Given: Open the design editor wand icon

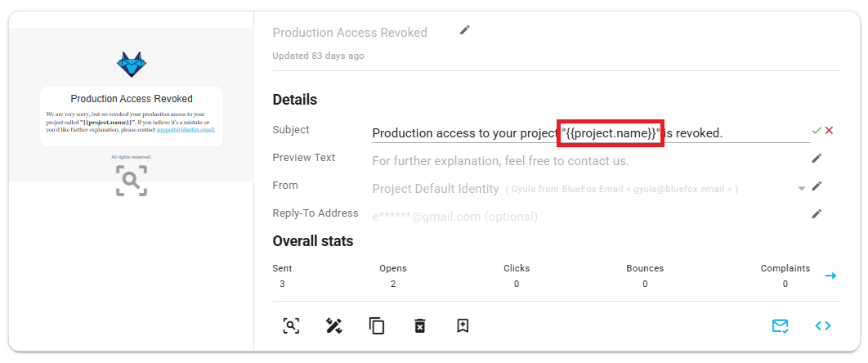Looking at the screenshot, I should tap(333, 326).
